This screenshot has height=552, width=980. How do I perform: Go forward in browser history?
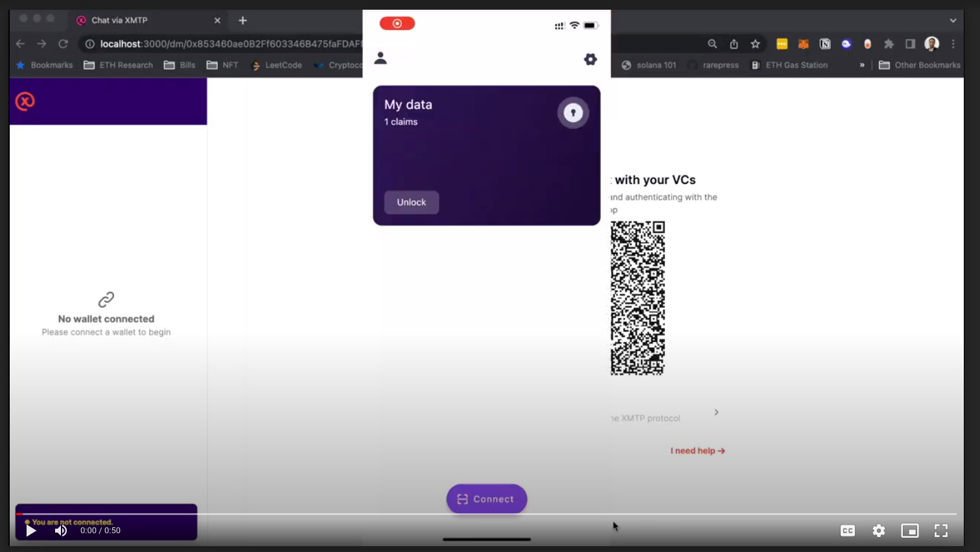click(41, 44)
